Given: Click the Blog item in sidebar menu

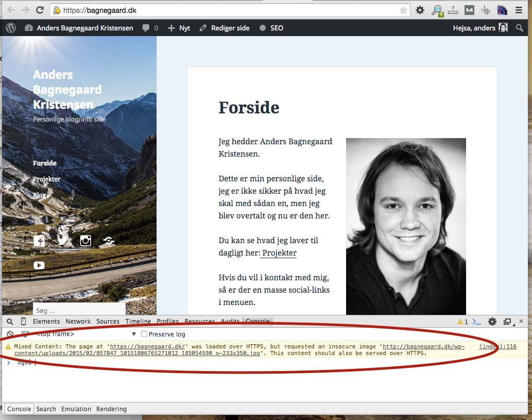Looking at the screenshot, I should point(40,195).
